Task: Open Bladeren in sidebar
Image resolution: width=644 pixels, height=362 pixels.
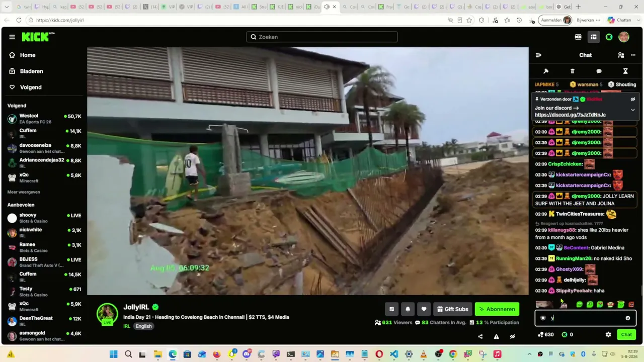Action: [x=31, y=71]
